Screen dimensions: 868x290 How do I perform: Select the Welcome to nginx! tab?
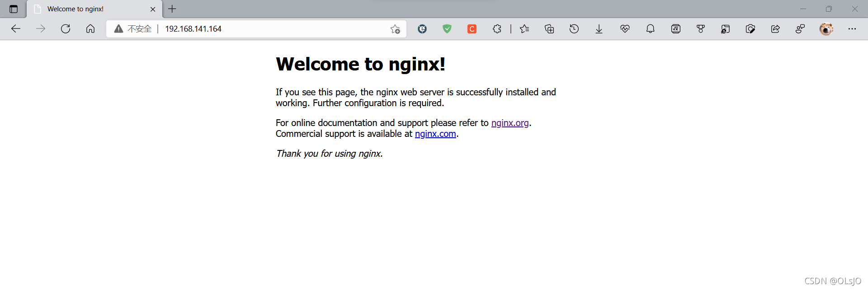tap(94, 9)
